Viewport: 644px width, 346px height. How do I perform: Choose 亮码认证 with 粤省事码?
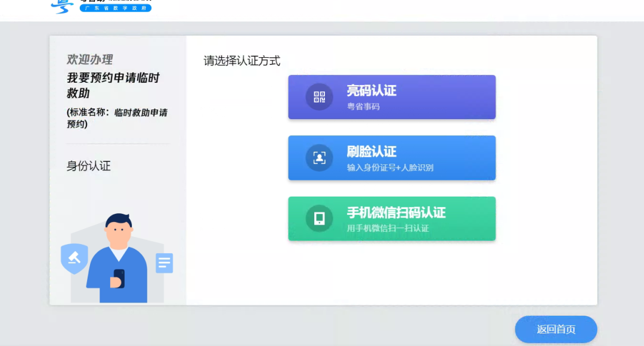392,97
